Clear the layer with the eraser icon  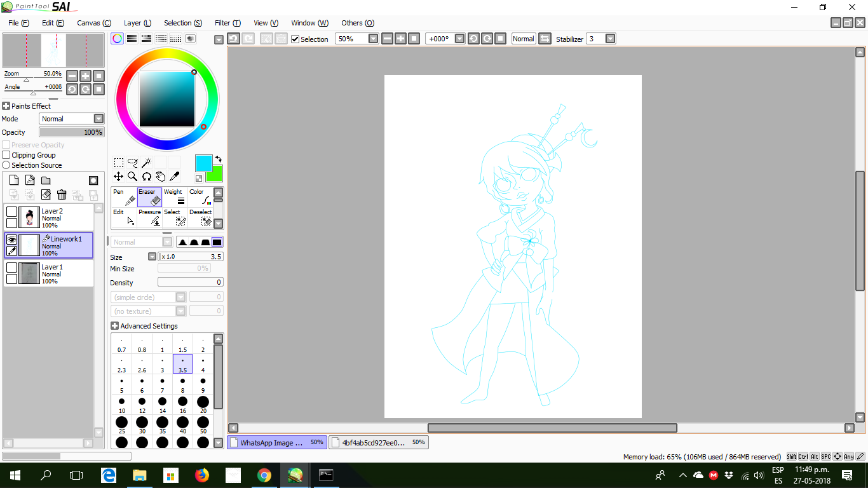coord(46,195)
